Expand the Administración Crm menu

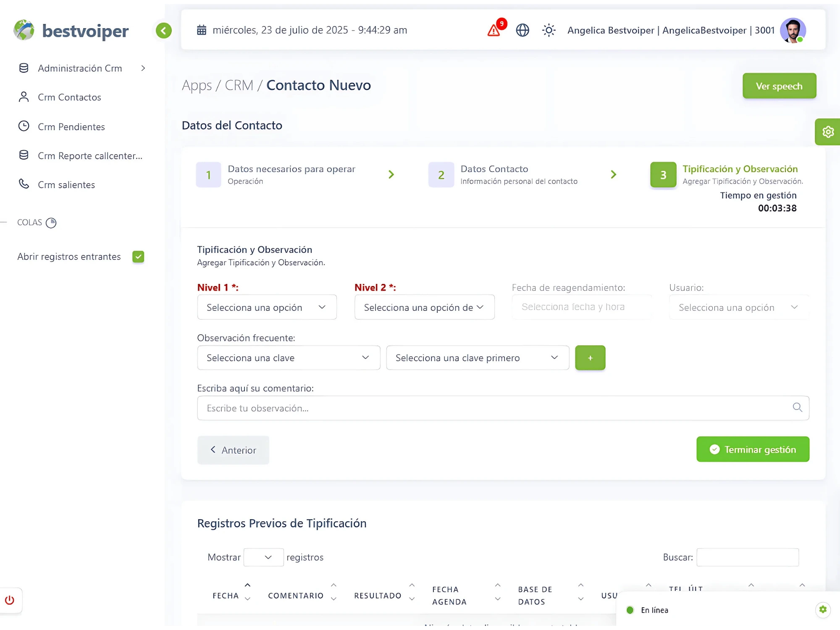82,68
